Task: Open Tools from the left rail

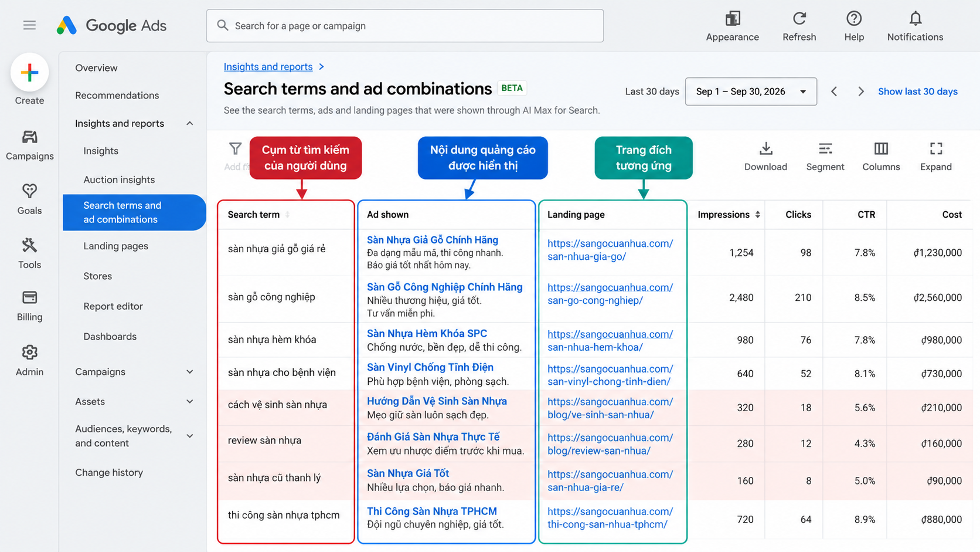Action: point(29,253)
